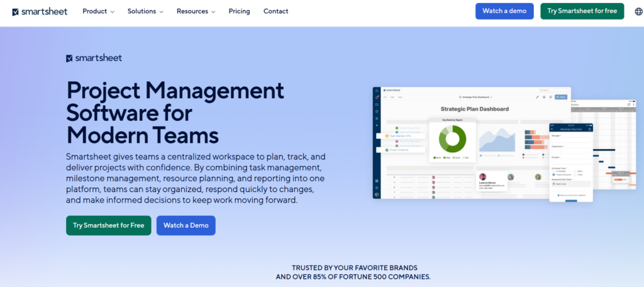Close the Marketing form using its X icon

click(x=552, y=129)
